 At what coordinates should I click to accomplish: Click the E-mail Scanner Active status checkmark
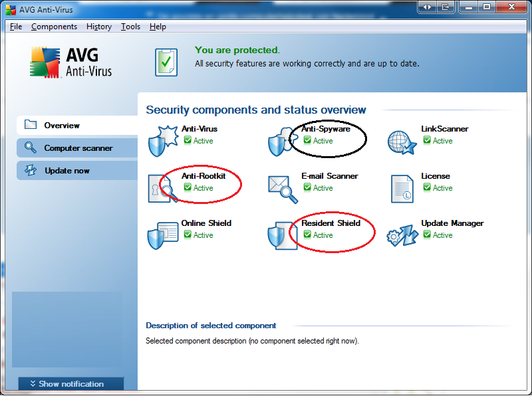pyautogui.click(x=307, y=187)
